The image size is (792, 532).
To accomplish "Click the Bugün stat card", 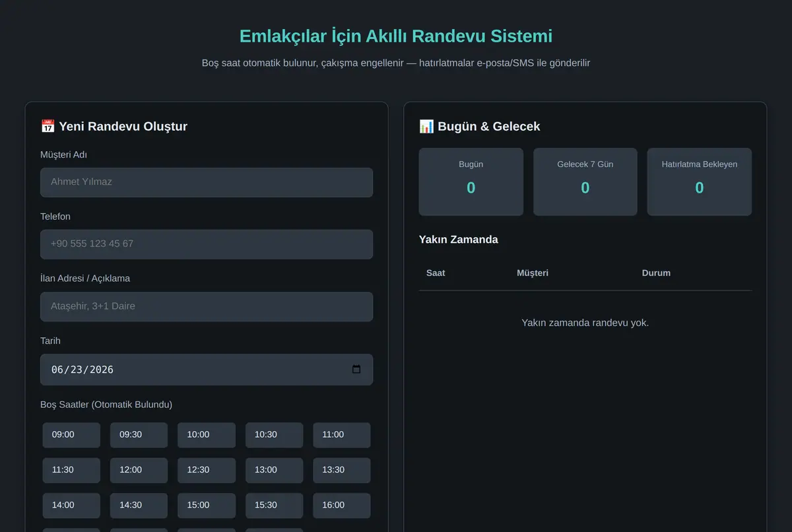I will 471,182.
